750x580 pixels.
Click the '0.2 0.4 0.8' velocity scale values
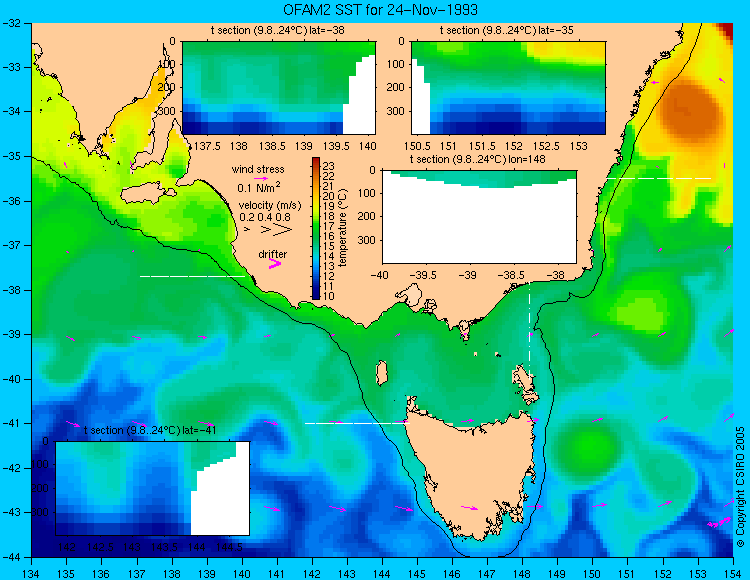(x=265, y=217)
